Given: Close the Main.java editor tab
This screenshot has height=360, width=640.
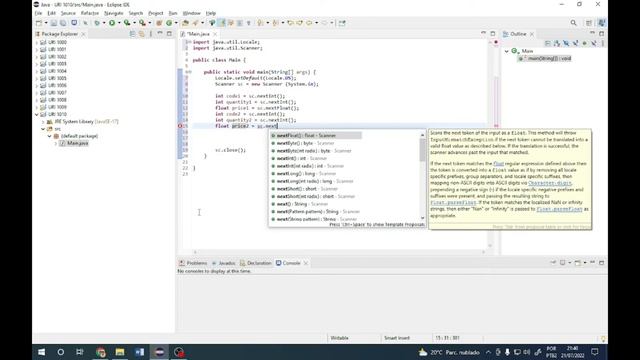Looking at the screenshot, I should click(215, 34).
